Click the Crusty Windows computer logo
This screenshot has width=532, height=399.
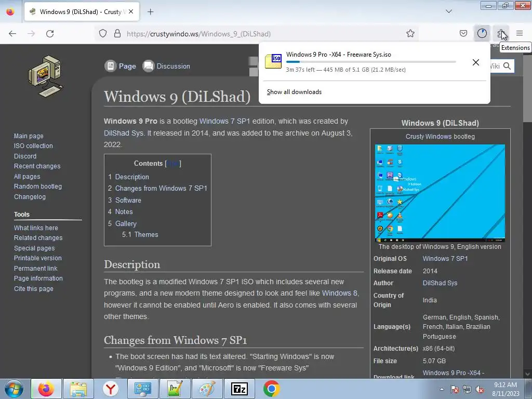pos(46,76)
